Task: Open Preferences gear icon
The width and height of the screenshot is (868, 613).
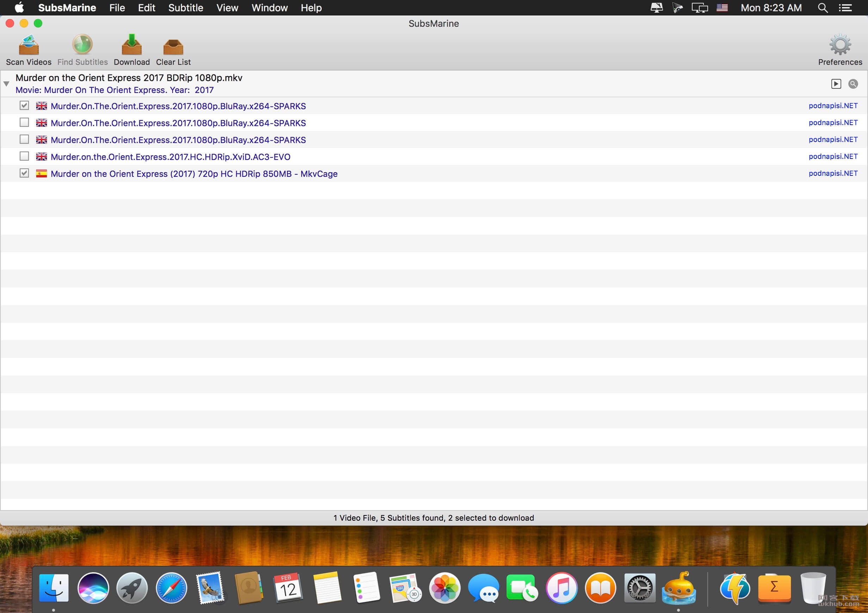Action: tap(840, 45)
